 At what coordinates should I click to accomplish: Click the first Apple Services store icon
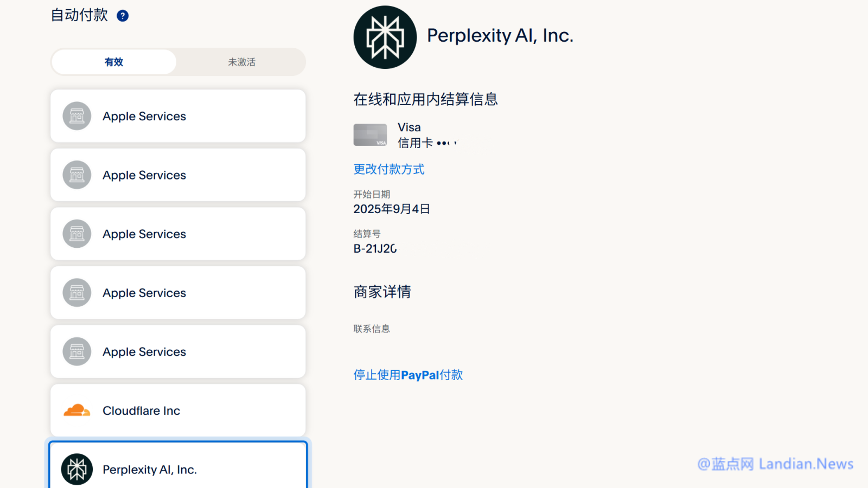[x=77, y=116]
